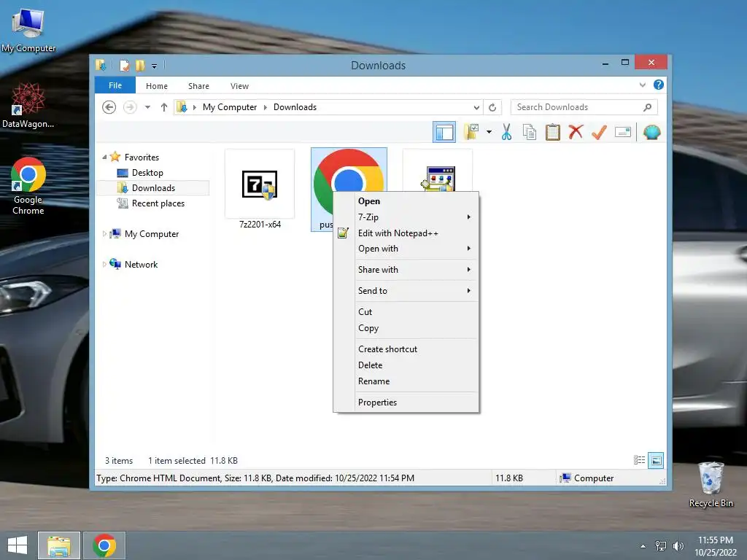The height and width of the screenshot is (560, 747).
Task: Toggle the preview pane layout button
Action: point(444,132)
